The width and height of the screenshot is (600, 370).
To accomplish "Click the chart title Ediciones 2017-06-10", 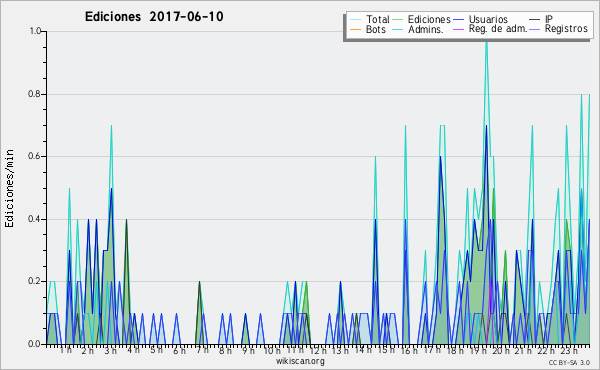I will pos(154,16).
